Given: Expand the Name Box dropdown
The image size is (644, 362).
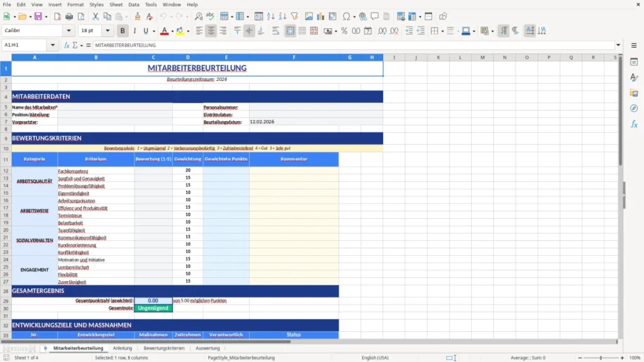Looking at the screenshot, I should [53, 45].
